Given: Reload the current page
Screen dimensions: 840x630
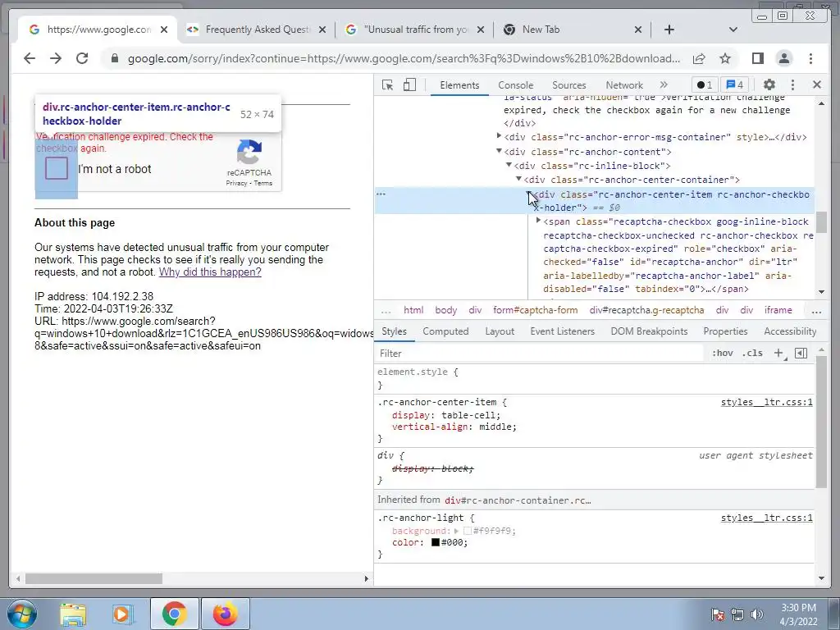Looking at the screenshot, I should (82, 58).
